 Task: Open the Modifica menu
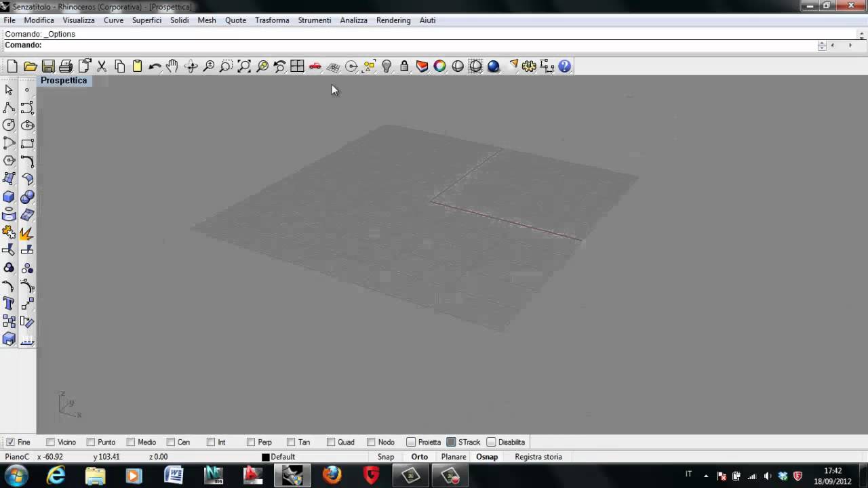39,20
